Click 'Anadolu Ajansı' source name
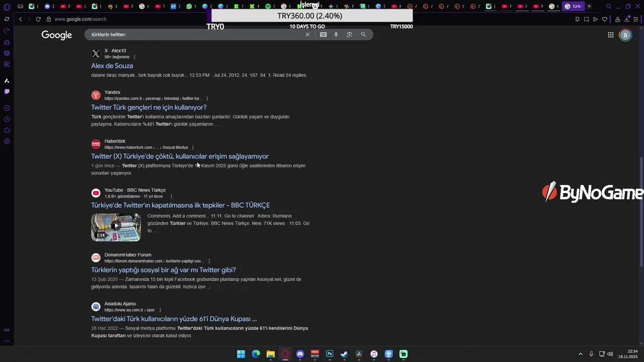This screenshot has height=362, width=644. pos(120,304)
